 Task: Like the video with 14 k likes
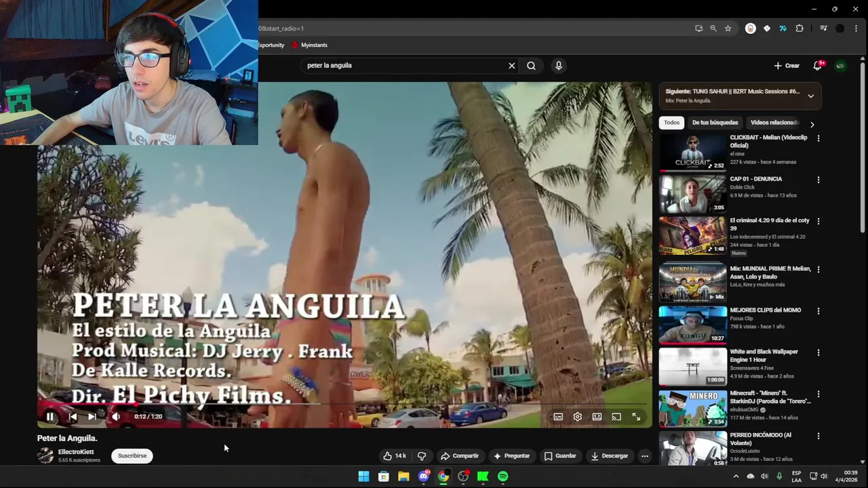coord(394,456)
